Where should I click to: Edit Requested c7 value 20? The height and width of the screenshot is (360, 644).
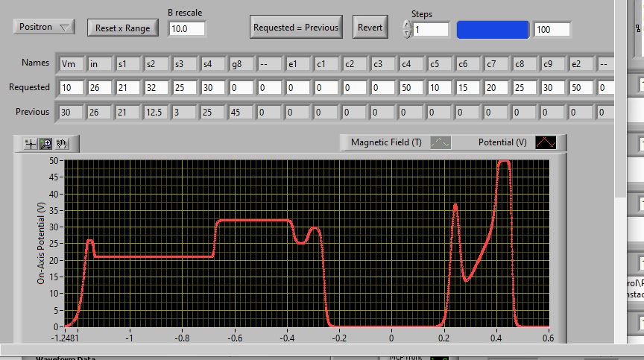[496, 87]
